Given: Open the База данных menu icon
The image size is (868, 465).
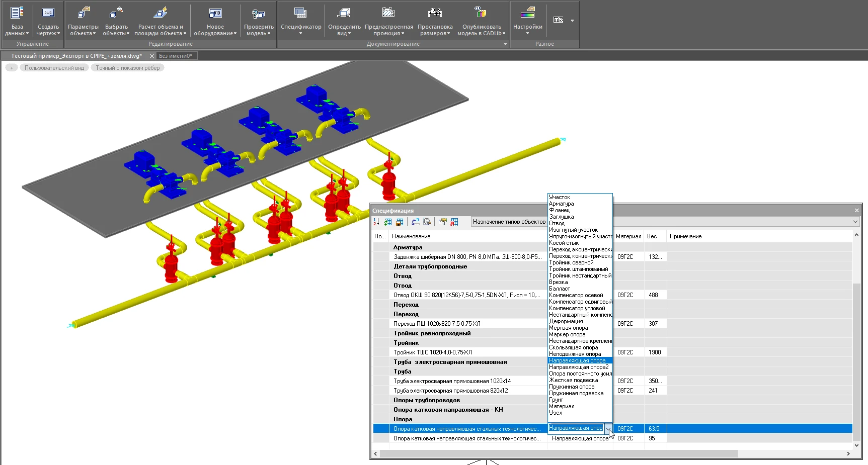Looking at the screenshot, I should [17, 14].
